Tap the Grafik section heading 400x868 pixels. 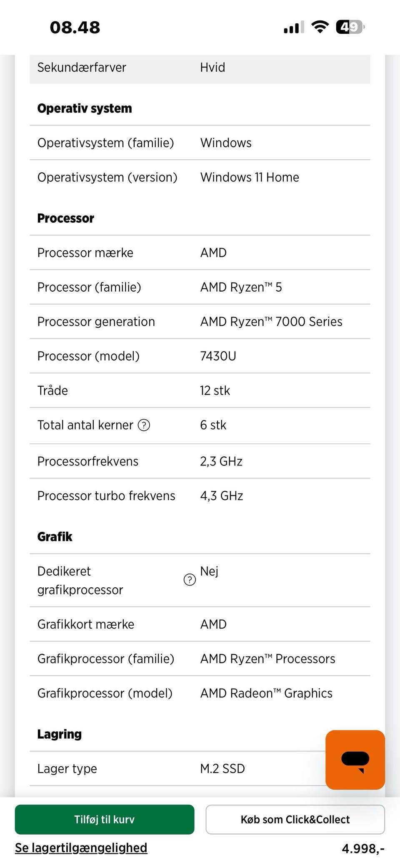click(x=55, y=536)
